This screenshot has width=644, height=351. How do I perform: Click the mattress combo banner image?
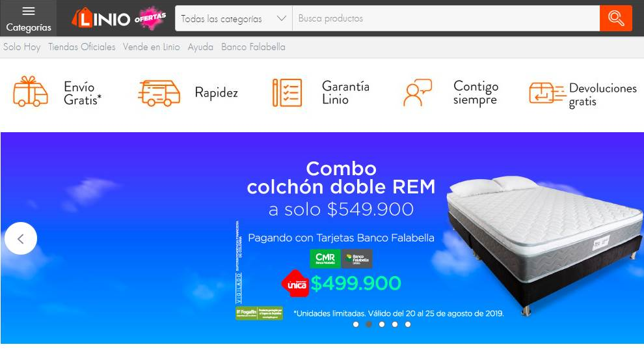(322, 238)
